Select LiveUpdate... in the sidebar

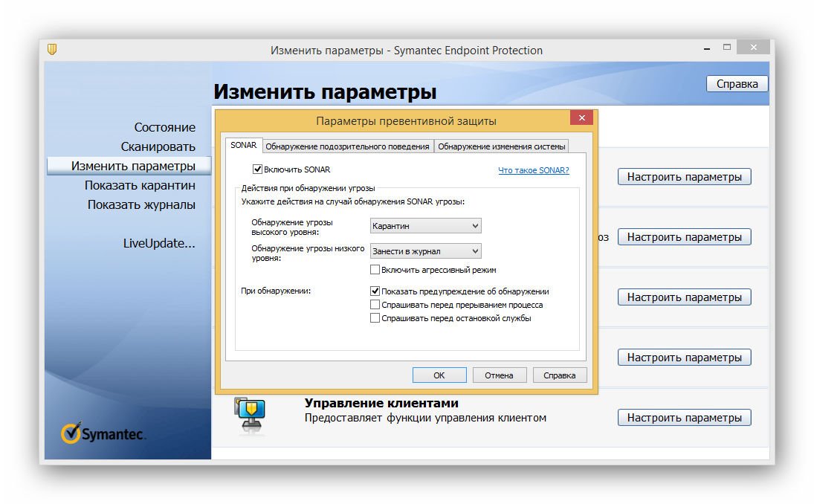(x=159, y=243)
